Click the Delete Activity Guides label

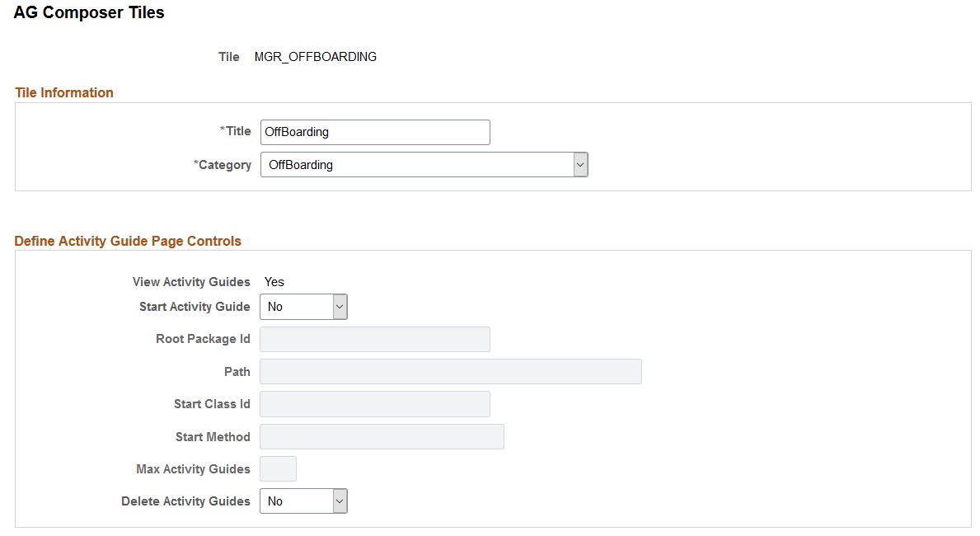coord(185,501)
